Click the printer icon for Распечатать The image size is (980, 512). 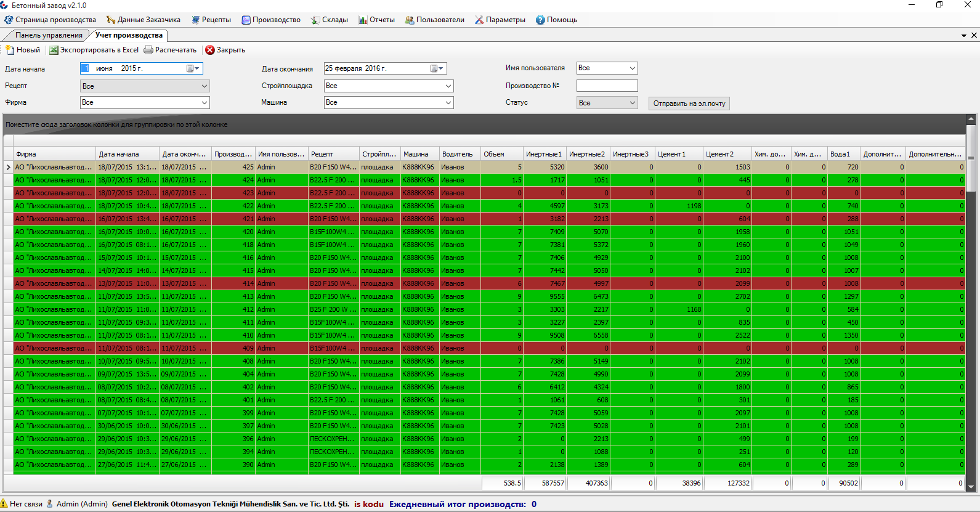pyautogui.click(x=148, y=50)
